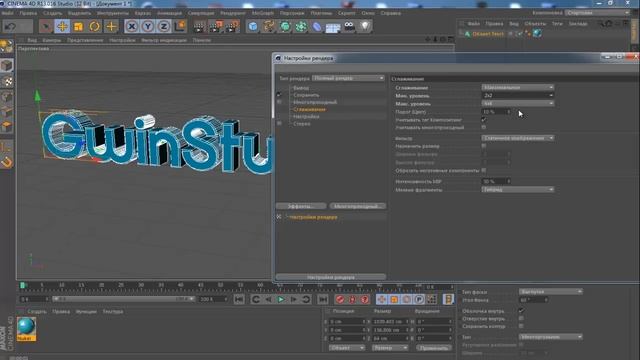Click the coordinate system icon
This screenshot has height=360, width=640.
[x=180, y=27]
